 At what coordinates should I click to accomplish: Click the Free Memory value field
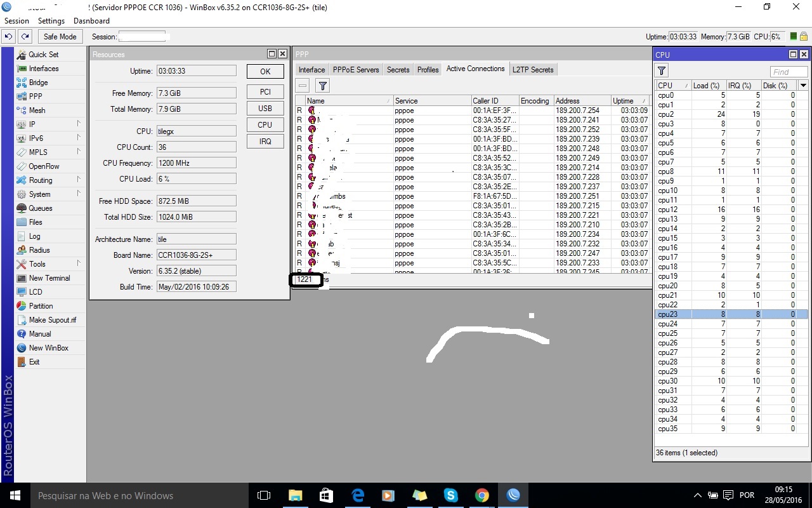coord(197,93)
